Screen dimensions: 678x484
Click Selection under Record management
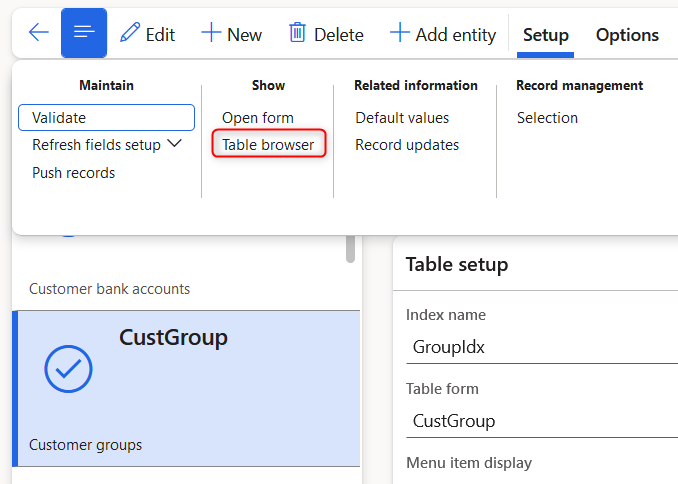pos(547,118)
